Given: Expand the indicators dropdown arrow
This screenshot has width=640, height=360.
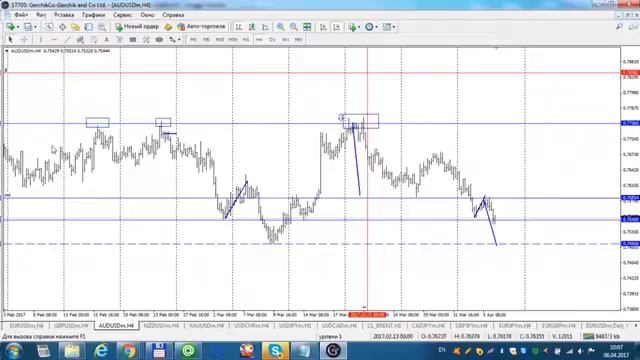Looking at the screenshot, I should [x=359, y=27].
